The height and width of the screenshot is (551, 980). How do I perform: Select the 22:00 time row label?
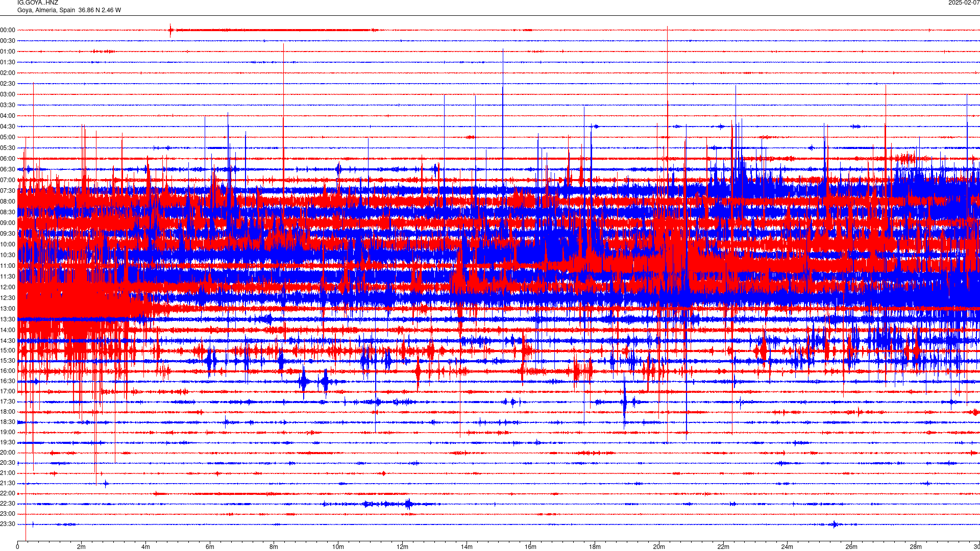coord(8,493)
